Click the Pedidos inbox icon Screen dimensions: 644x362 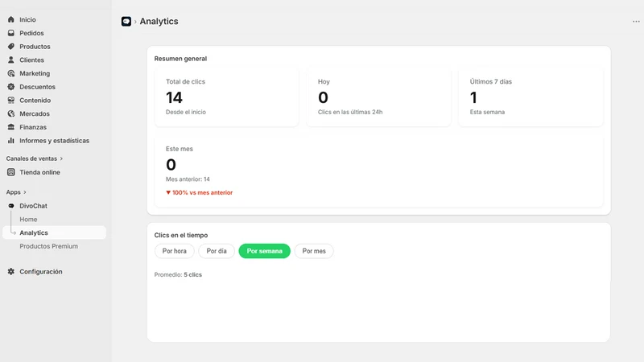click(11, 33)
